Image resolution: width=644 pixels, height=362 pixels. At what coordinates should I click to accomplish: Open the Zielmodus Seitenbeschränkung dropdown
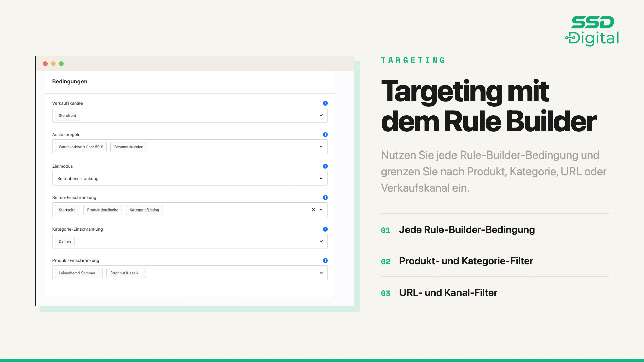[190, 178]
